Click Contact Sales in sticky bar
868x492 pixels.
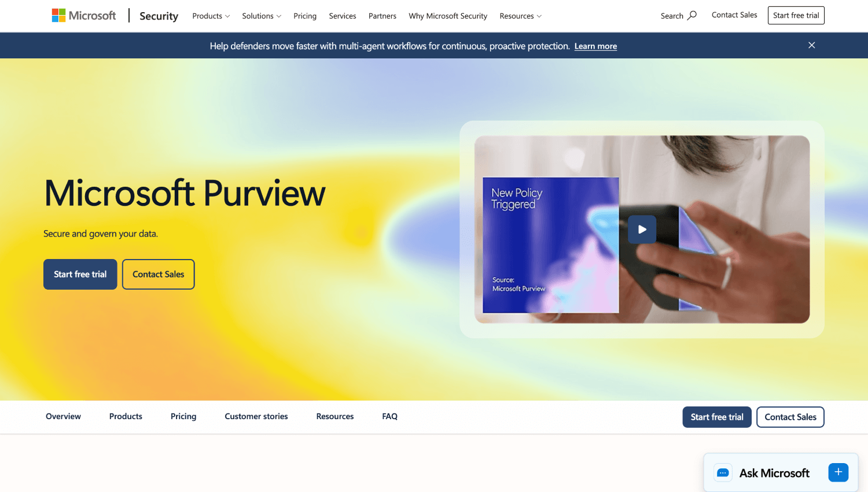790,417
